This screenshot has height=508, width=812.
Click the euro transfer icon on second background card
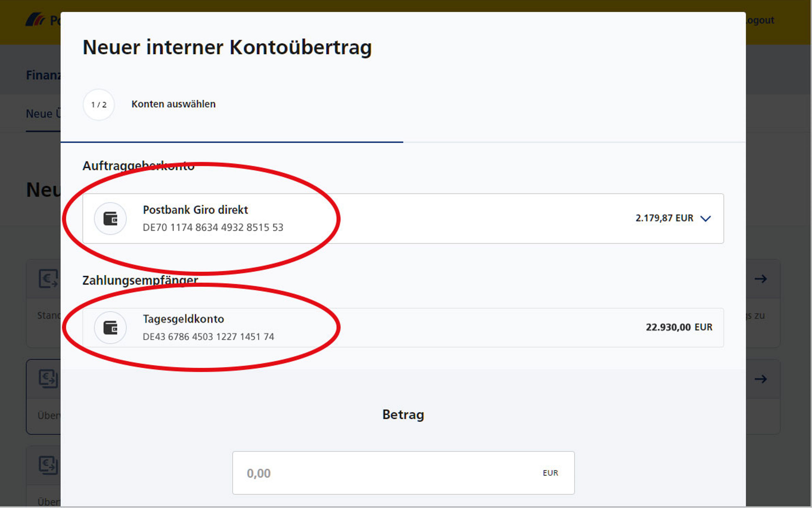(x=48, y=379)
